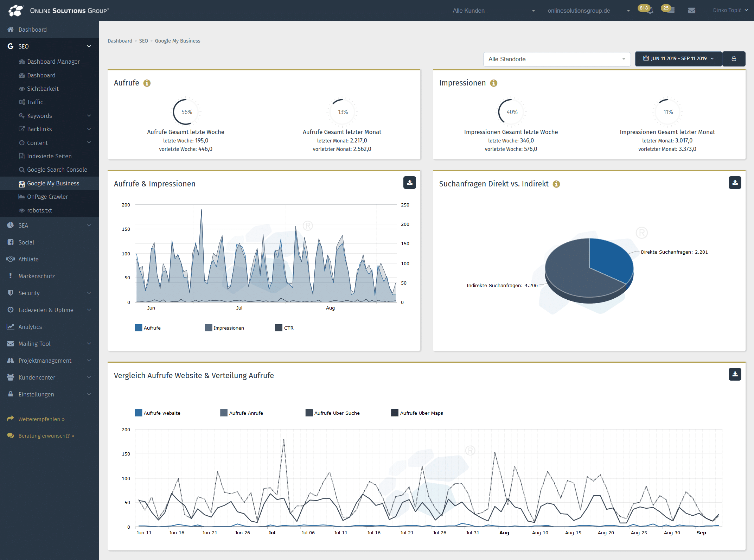
Task: Collapse the SEO sidebar section
Action: pyautogui.click(x=50, y=46)
